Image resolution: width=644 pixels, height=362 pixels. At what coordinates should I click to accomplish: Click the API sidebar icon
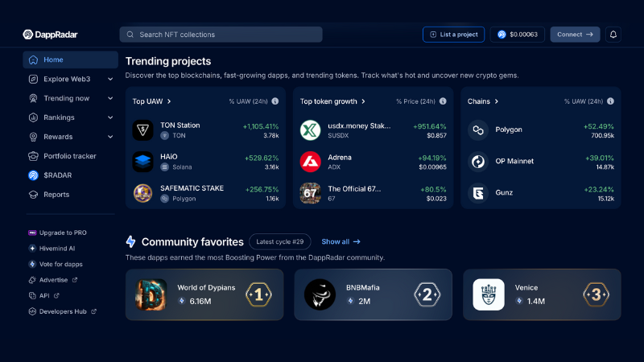(32, 295)
